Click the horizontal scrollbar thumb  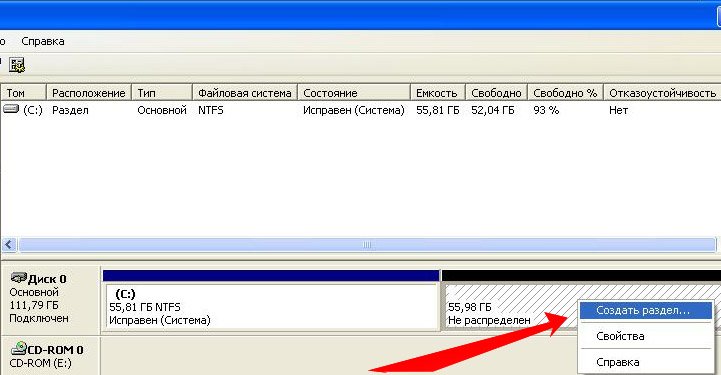click(367, 244)
